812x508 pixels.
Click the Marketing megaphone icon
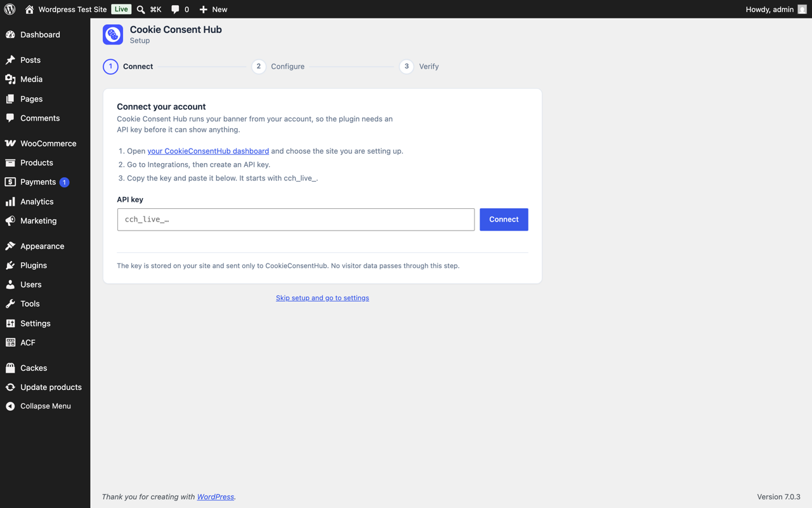point(10,221)
